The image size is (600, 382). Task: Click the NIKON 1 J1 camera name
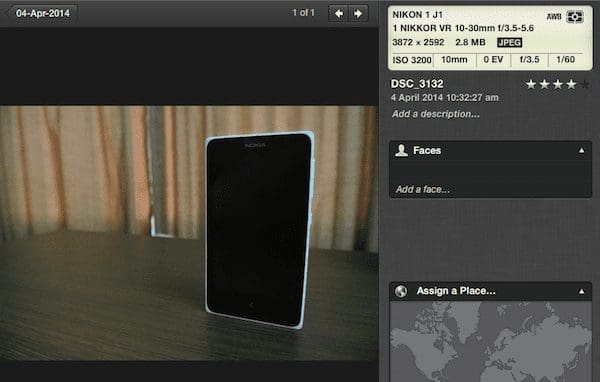(417, 15)
